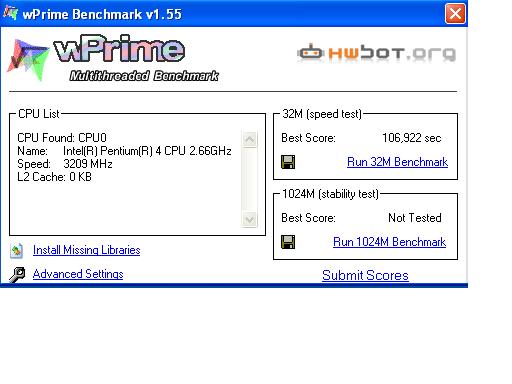
Task: Click the '32M (speed test)' group label
Action: point(322,114)
